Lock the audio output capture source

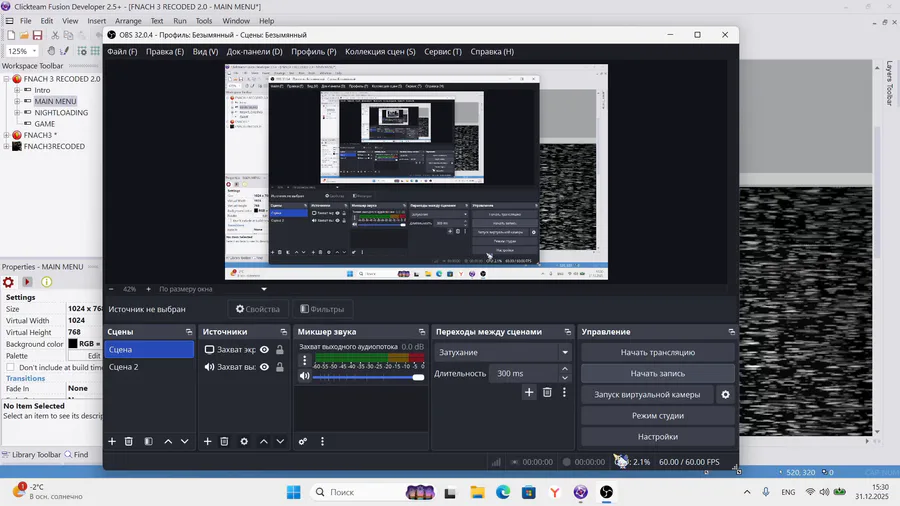tap(280, 367)
